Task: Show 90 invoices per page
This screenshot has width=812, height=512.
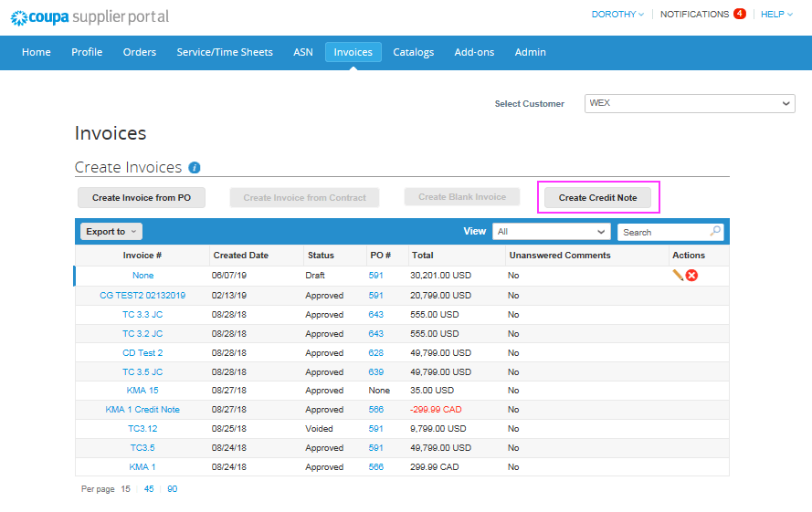Action: 173,489
